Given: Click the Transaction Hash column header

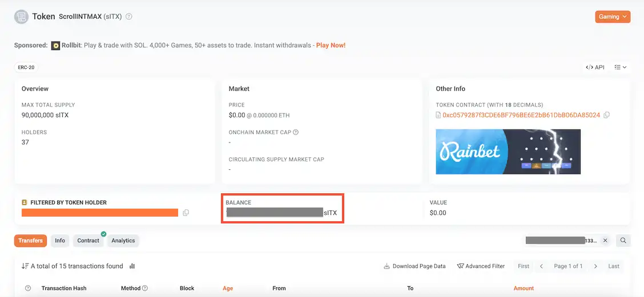Looking at the screenshot, I should (x=64, y=288).
